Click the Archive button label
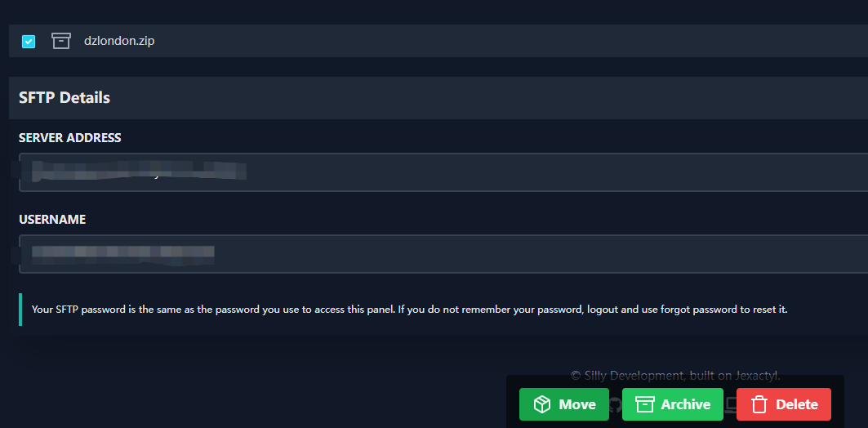 pyautogui.click(x=686, y=405)
